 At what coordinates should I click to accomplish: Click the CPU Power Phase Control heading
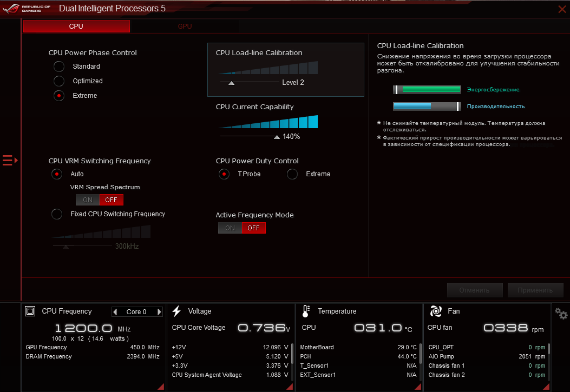coord(93,52)
